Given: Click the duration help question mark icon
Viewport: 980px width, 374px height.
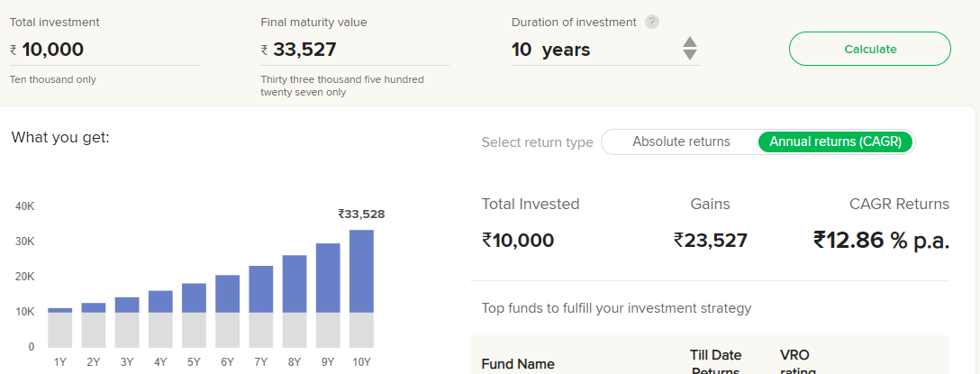Looking at the screenshot, I should (x=652, y=22).
